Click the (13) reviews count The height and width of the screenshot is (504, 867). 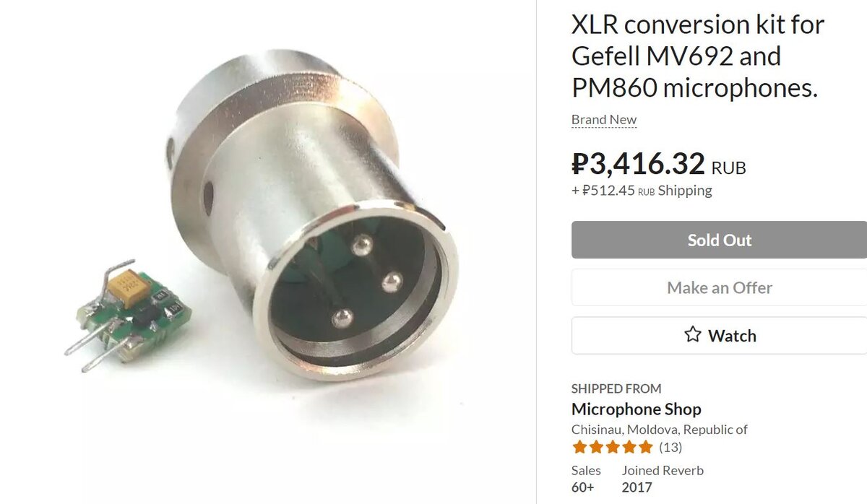click(670, 448)
